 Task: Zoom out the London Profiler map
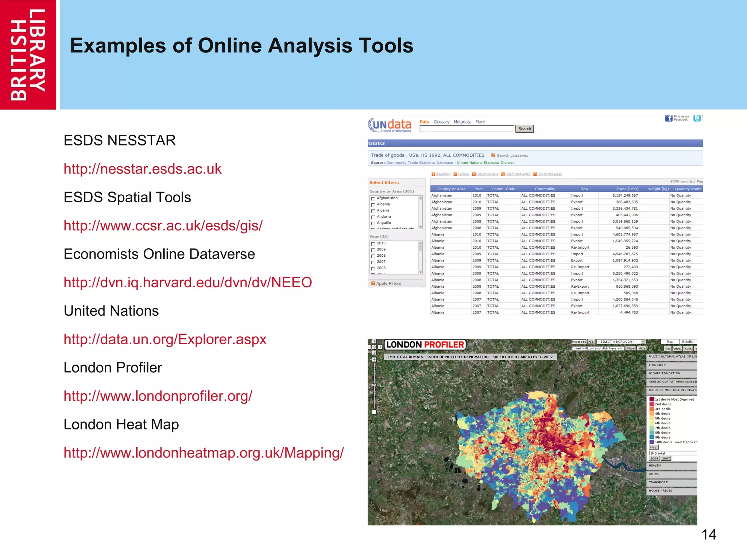pos(374,412)
